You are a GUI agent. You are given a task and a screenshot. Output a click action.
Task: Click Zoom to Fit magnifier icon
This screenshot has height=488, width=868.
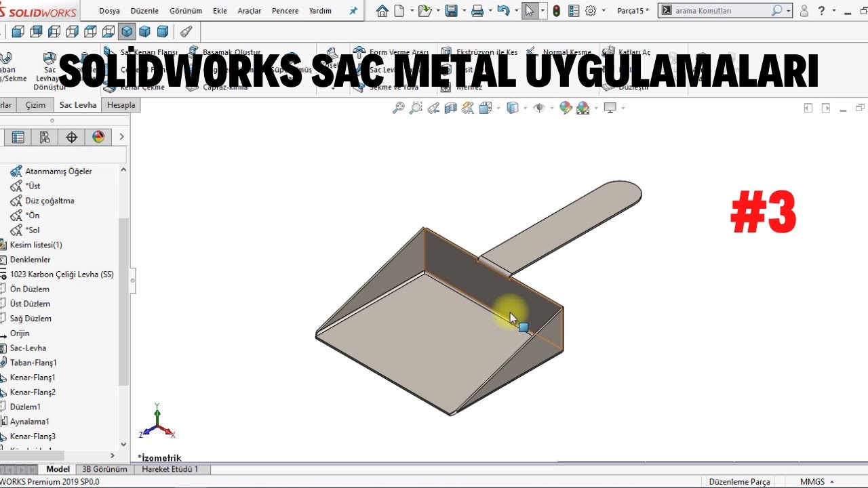[399, 108]
